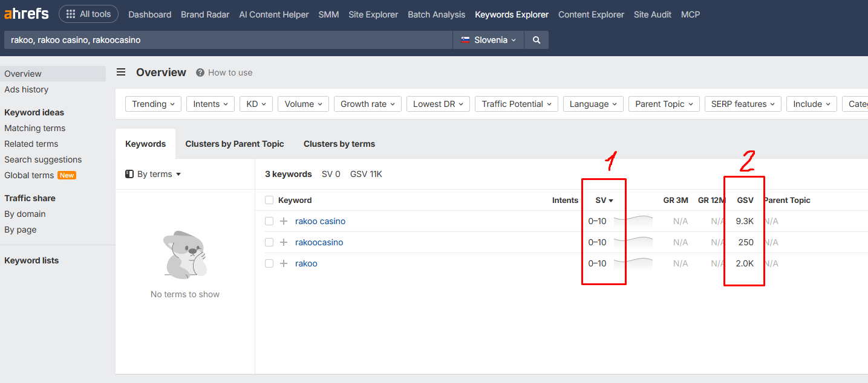The height and width of the screenshot is (383, 868).
Task: Expand the KD filter dropdown
Action: (x=256, y=104)
